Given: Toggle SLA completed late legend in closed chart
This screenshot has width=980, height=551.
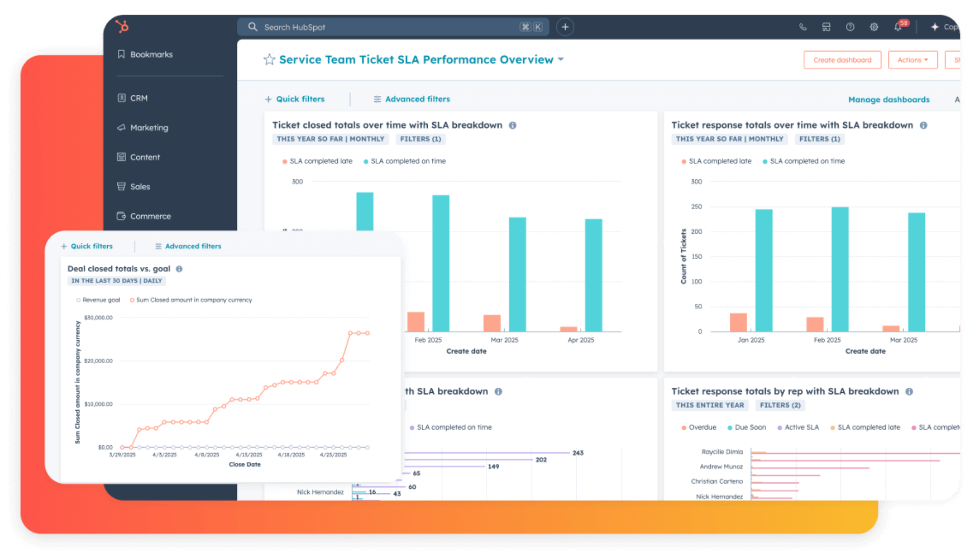Looking at the screenshot, I should pyautogui.click(x=317, y=161).
